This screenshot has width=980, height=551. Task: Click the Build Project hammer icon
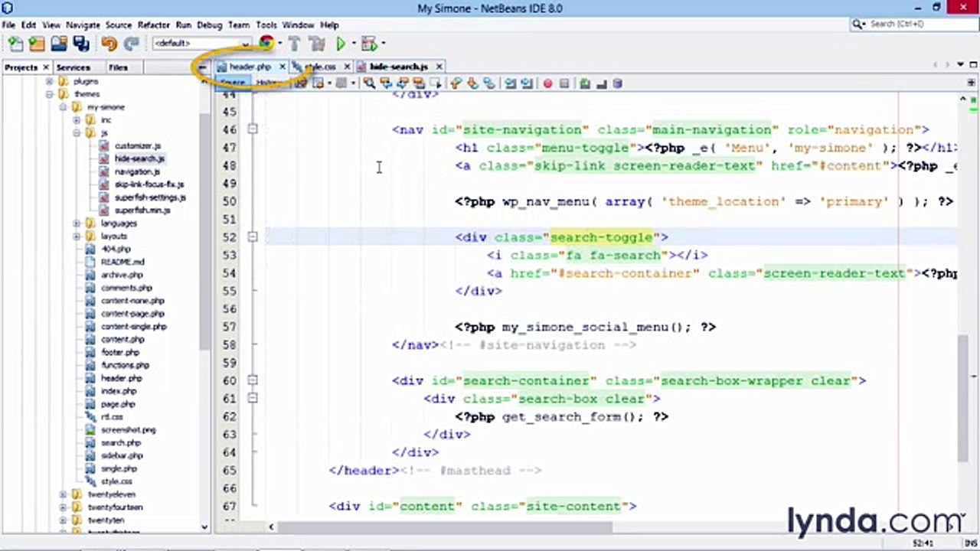point(295,44)
